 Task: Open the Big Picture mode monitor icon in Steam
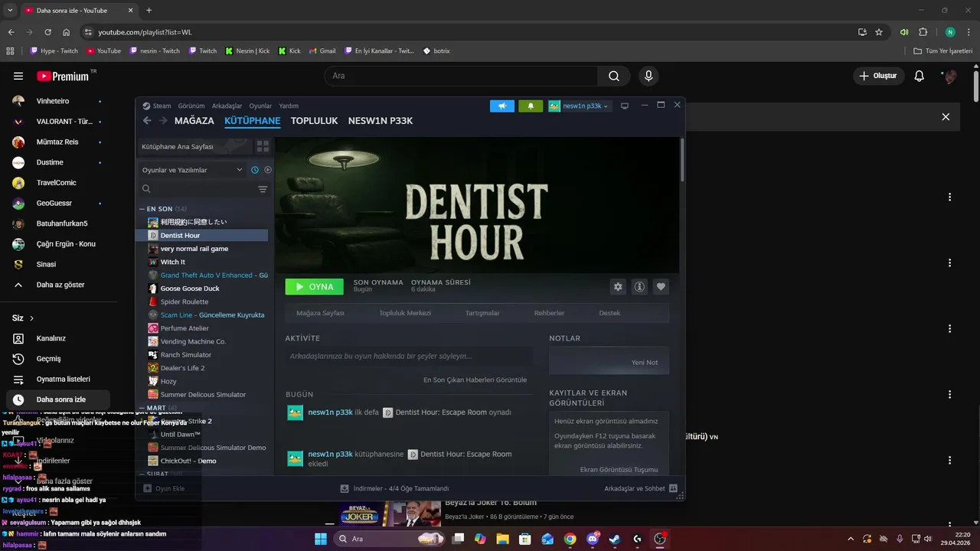pyautogui.click(x=625, y=106)
